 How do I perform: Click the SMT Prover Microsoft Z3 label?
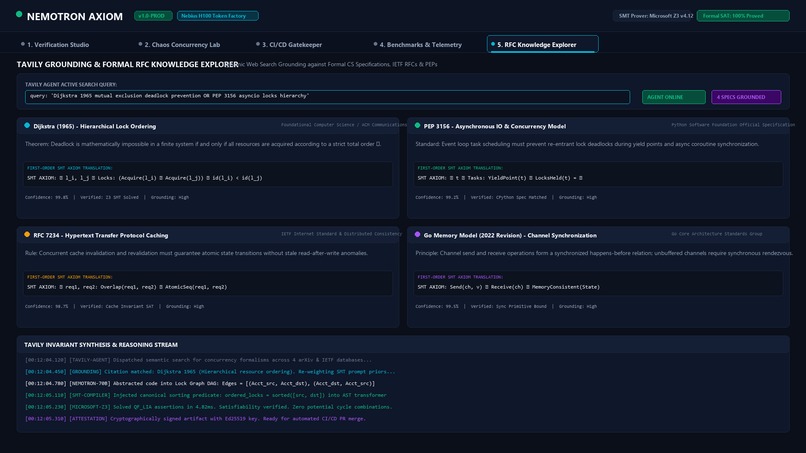(x=655, y=16)
